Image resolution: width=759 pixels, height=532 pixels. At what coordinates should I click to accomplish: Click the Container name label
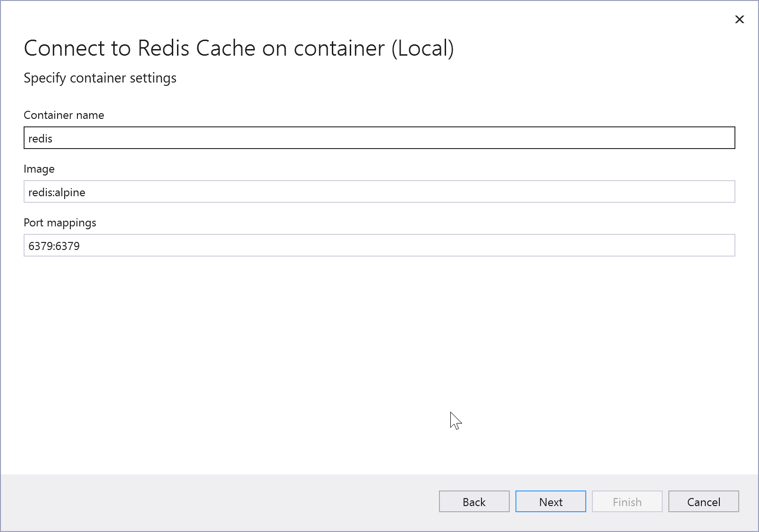point(64,115)
